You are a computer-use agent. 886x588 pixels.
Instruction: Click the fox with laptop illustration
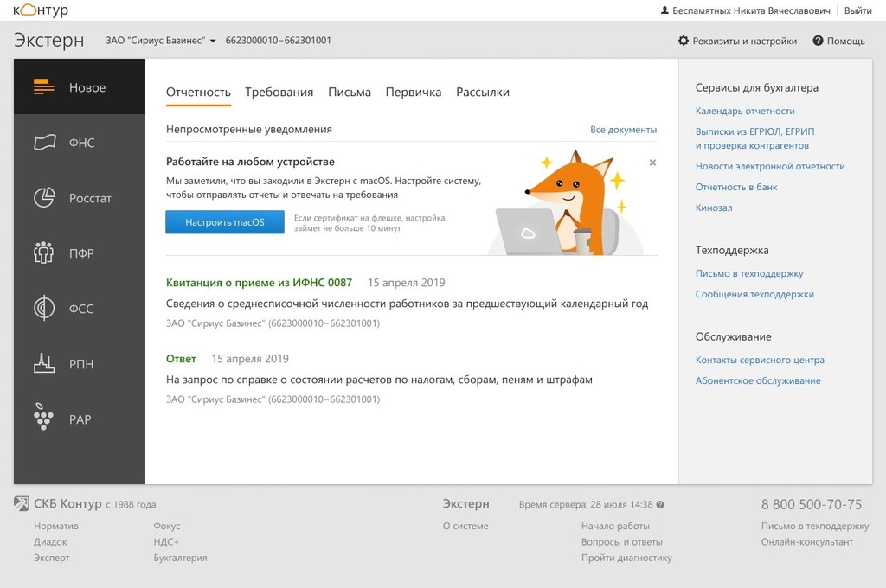(565, 203)
